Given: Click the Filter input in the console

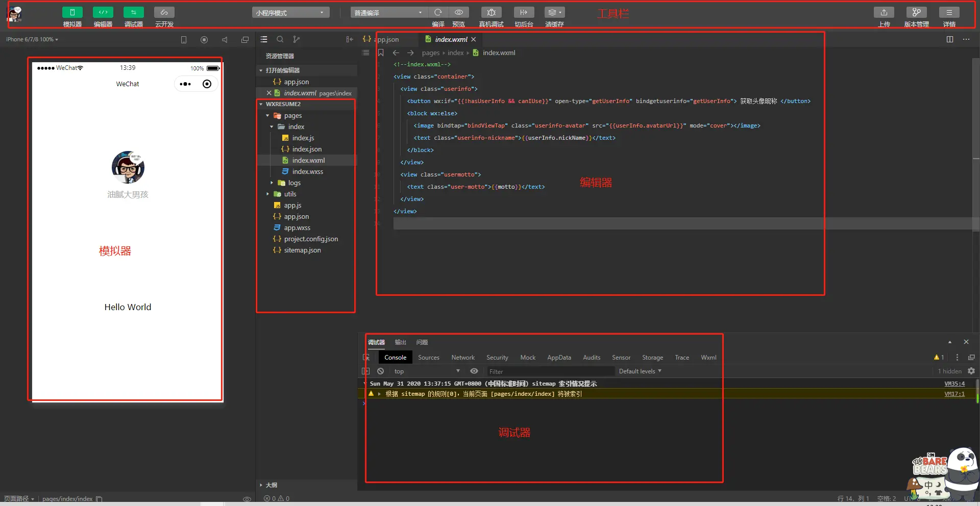Looking at the screenshot, I should [550, 371].
